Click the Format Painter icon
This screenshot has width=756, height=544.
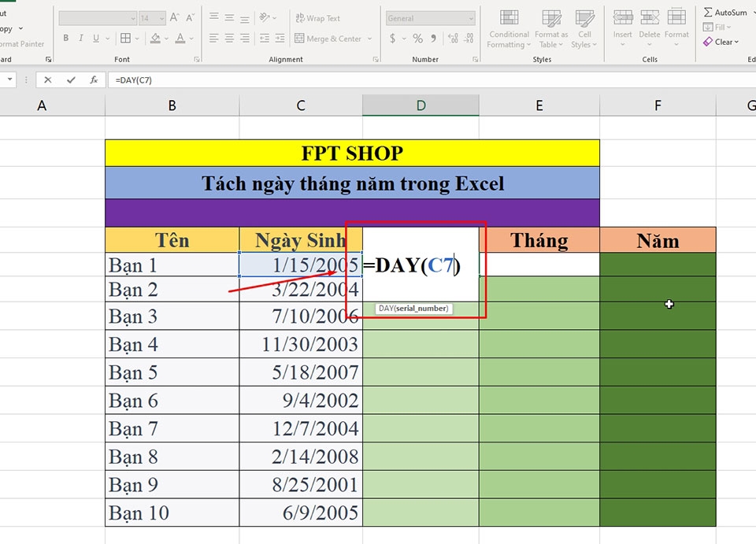pyautogui.click(x=17, y=44)
